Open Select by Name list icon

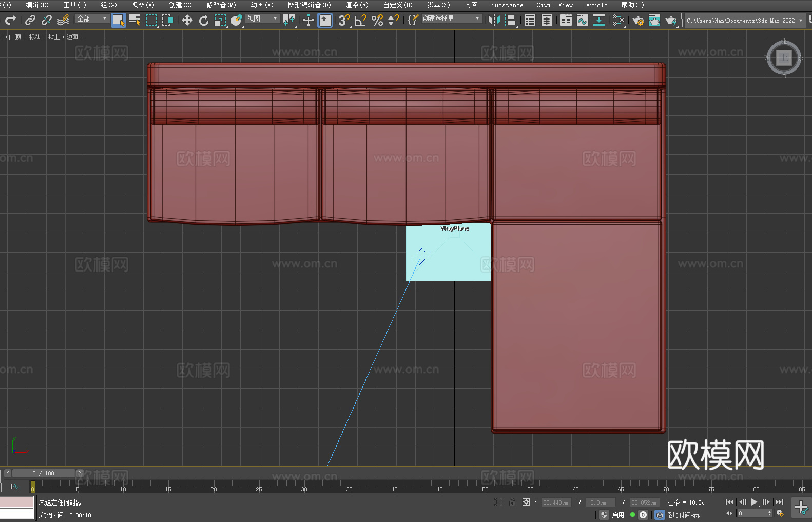click(135, 20)
